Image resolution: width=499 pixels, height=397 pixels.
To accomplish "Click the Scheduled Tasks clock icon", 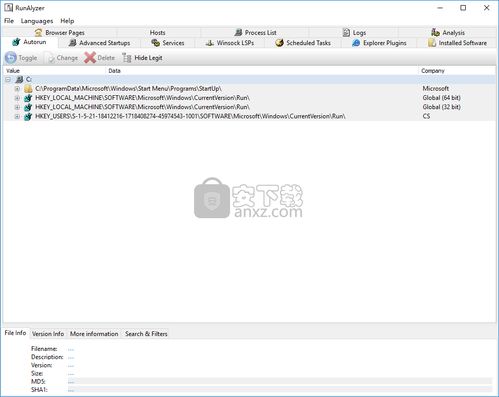I will pyautogui.click(x=279, y=43).
